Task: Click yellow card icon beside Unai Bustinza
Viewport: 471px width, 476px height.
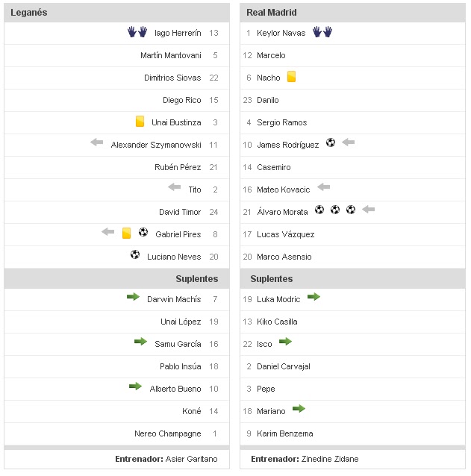Action: pos(140,122)
